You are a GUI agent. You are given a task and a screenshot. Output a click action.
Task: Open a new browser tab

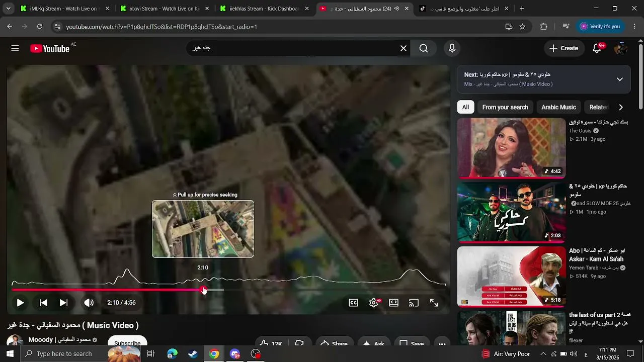click(522, 9)
